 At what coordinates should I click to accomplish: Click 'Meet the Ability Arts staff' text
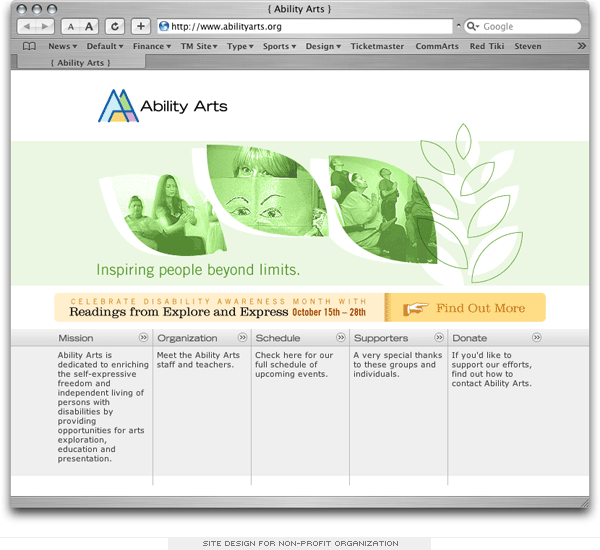point(198,360)
